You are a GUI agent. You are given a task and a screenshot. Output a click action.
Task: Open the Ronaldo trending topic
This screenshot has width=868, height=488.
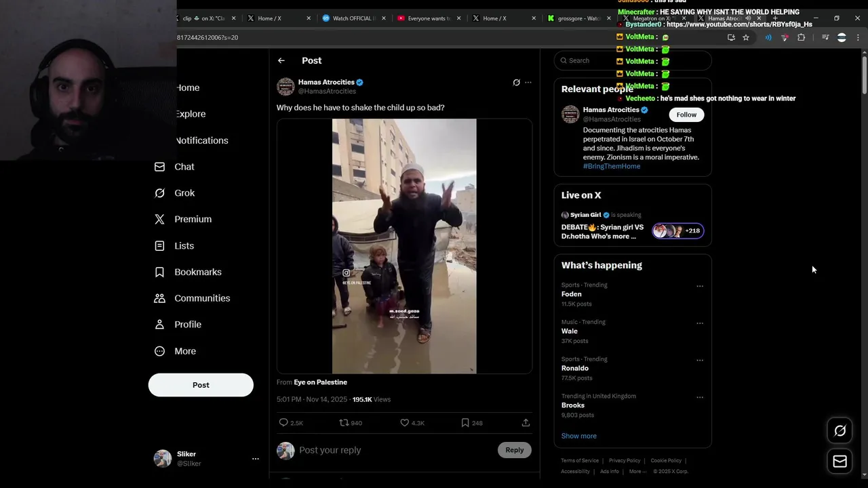pyautogui.click(x=575, y=368)
